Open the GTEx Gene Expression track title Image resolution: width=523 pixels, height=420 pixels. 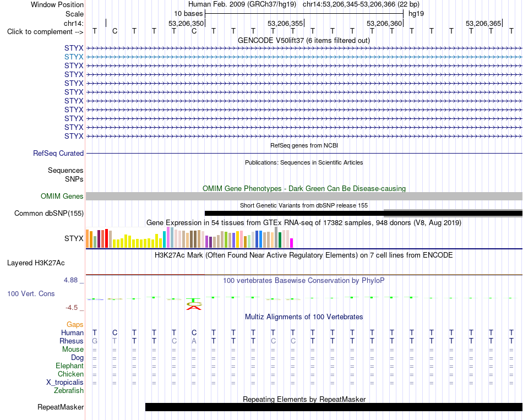coord(304,222)
